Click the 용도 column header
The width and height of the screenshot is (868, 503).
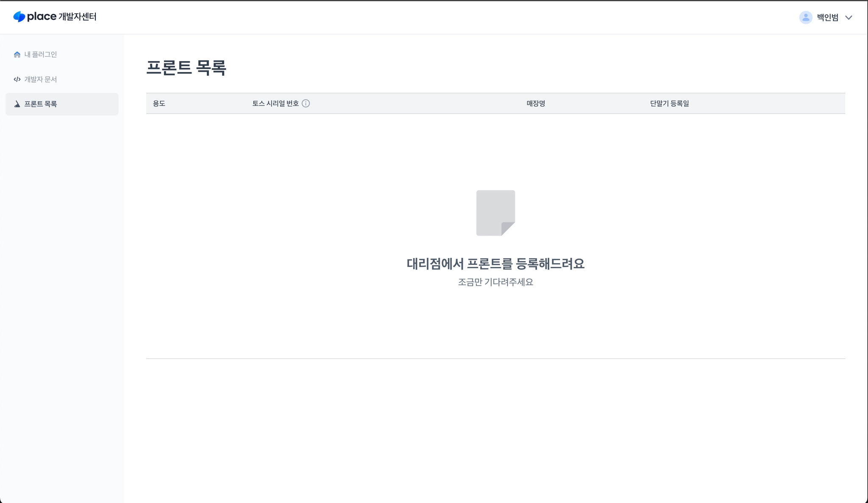(159, 103)
